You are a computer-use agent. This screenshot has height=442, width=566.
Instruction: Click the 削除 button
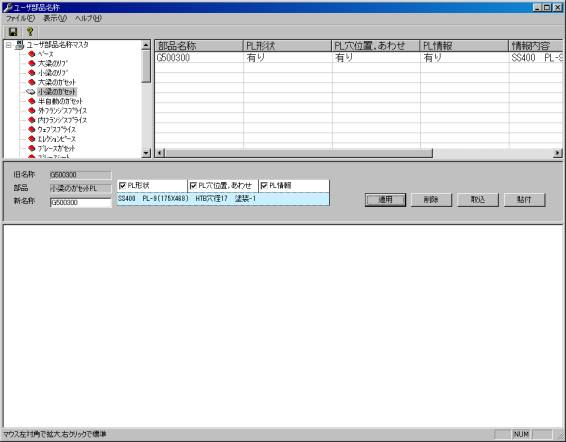tap(431, 200)
